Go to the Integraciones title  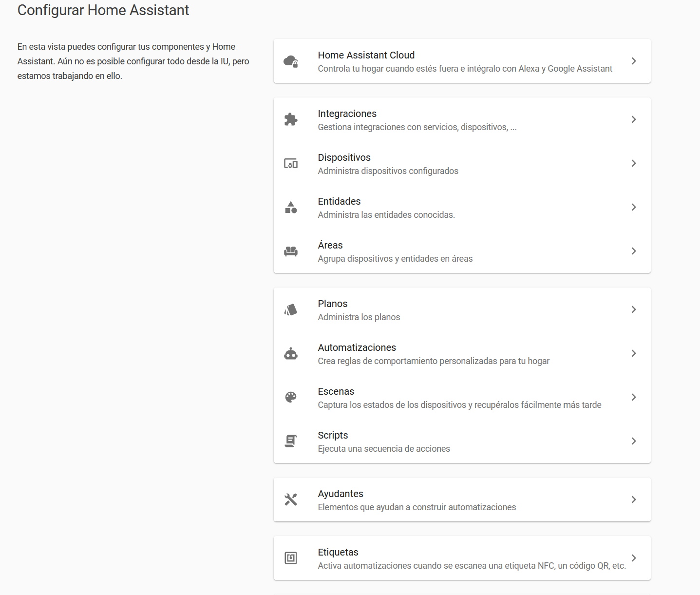[x=347, y=114]
